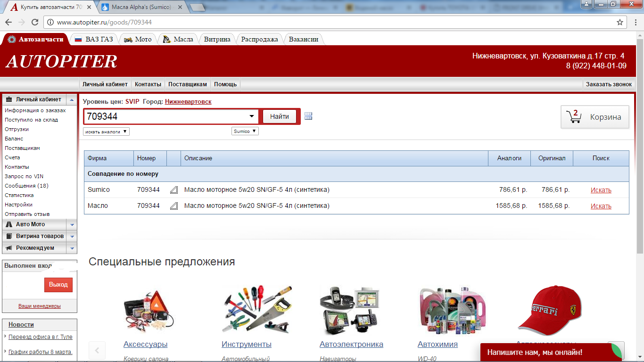
Task: Click the Аналоги column header
Action: 510,158
